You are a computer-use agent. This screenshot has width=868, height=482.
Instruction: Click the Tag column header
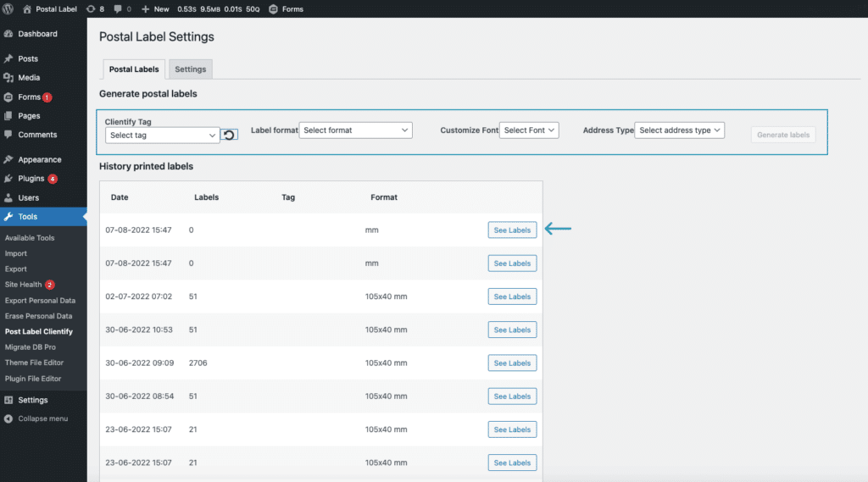[x=288, y=197]
